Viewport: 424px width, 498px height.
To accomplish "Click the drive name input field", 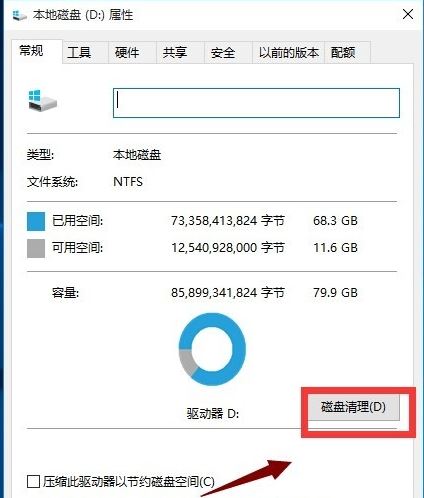I will click(x=256, y=103).
